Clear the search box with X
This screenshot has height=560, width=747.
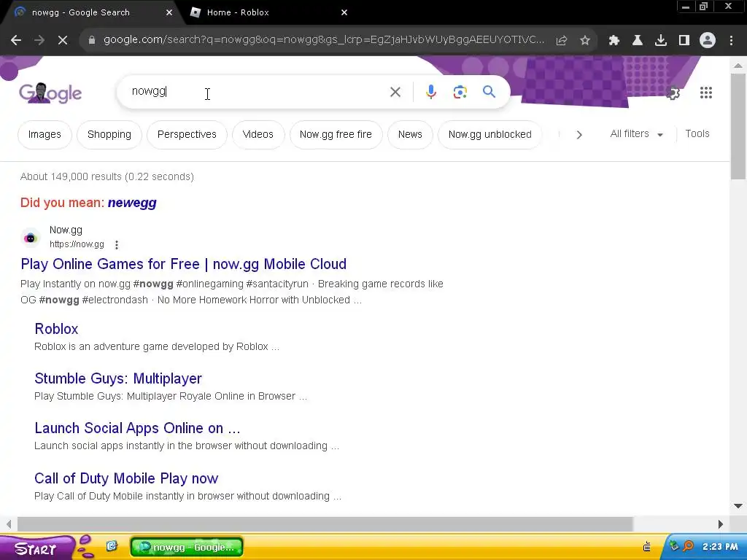[x=395, y=92]
